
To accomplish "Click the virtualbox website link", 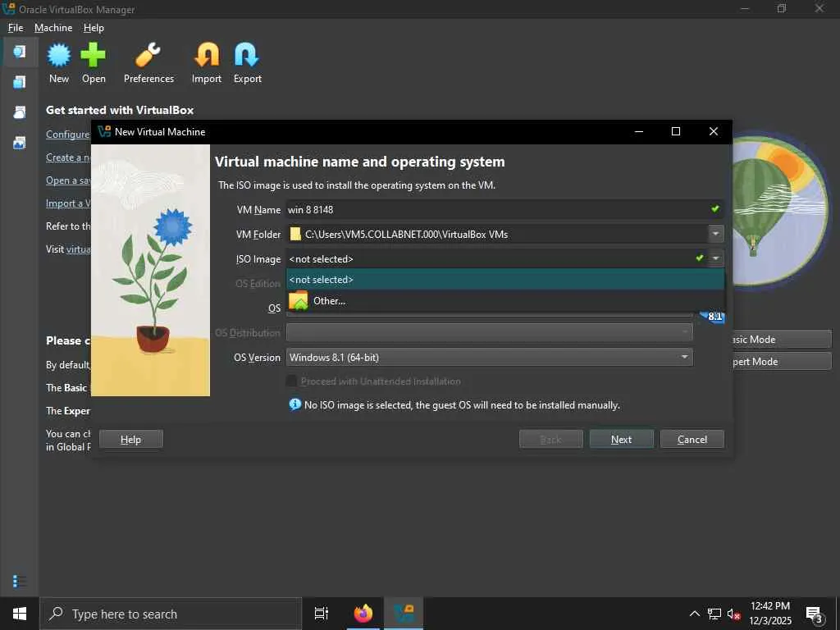I will click(78, 249).
